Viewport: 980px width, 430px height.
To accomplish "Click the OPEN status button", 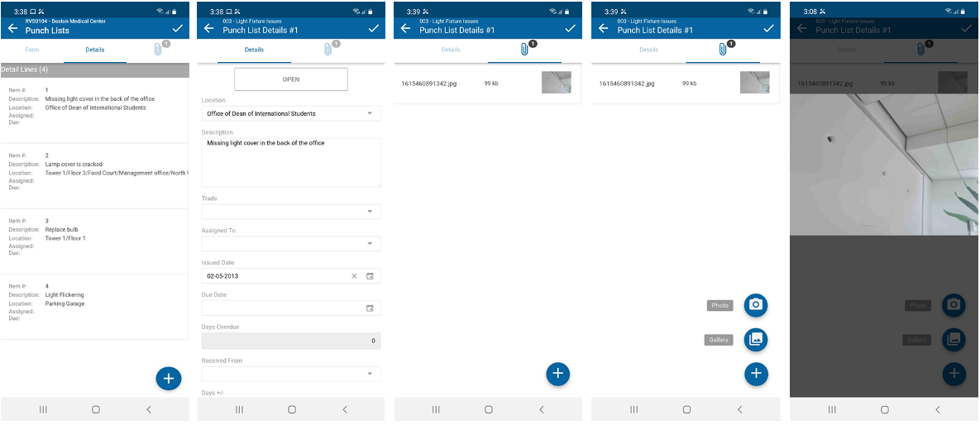I will coord(290,79).
